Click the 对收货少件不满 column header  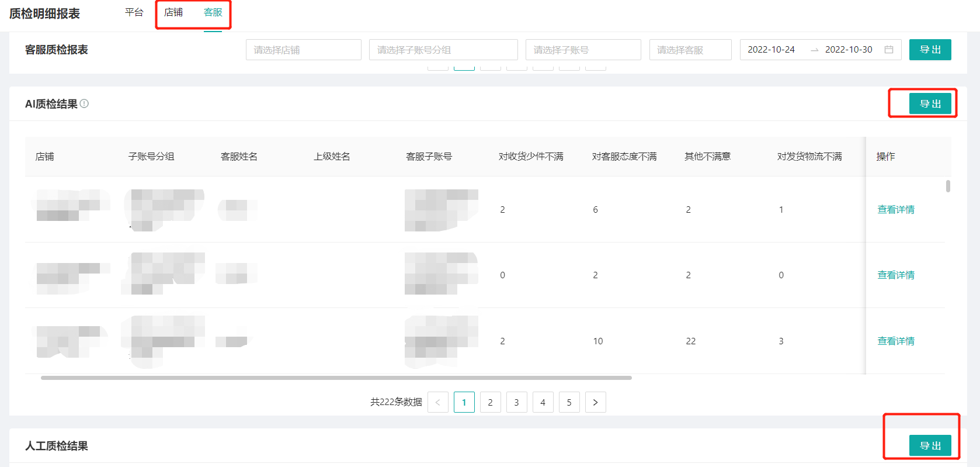coord(531,157)
